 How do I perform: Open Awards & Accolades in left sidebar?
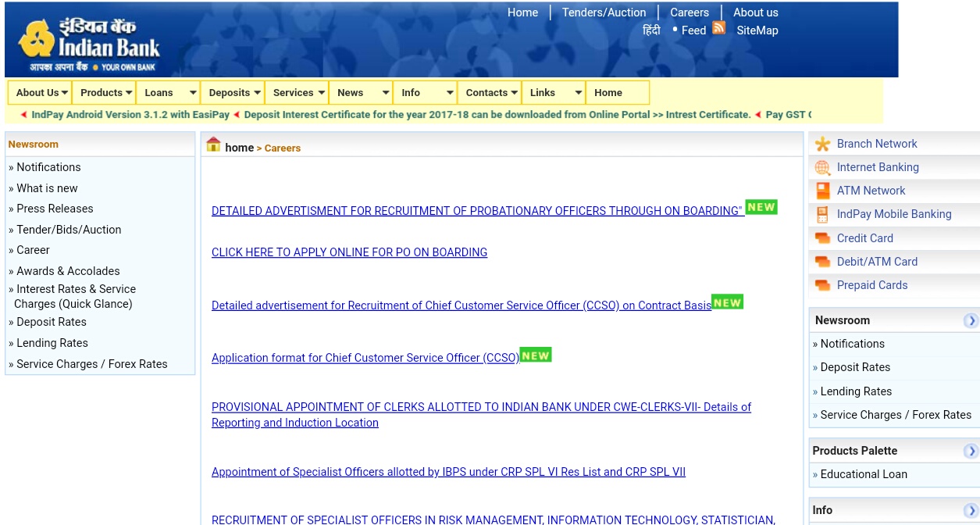(x=68, y=271)
